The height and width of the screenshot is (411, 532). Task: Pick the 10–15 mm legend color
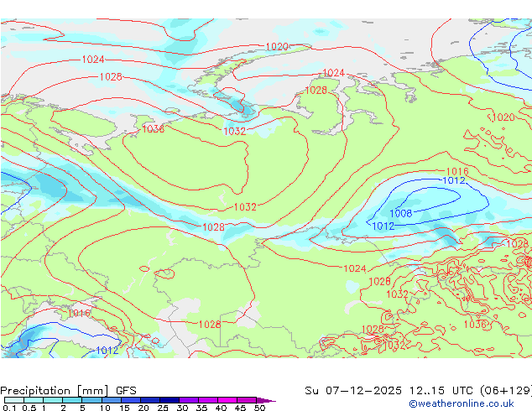point(112,400)
